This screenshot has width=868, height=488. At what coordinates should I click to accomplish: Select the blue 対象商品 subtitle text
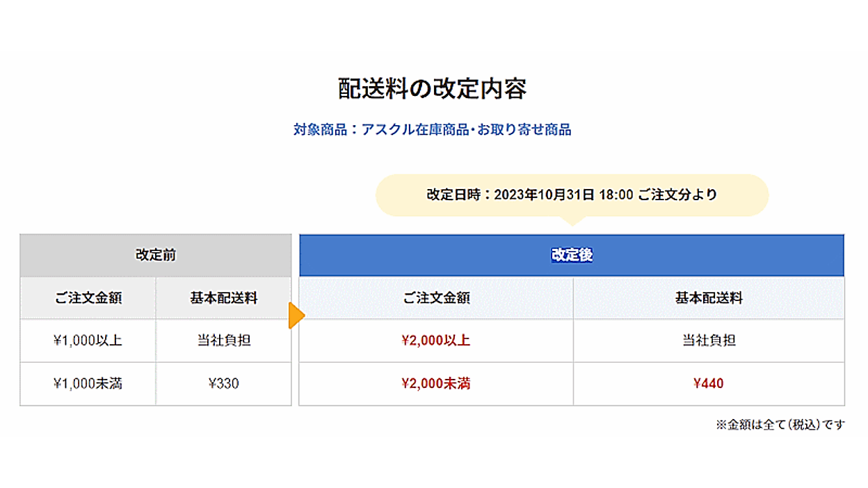point(433,129)
